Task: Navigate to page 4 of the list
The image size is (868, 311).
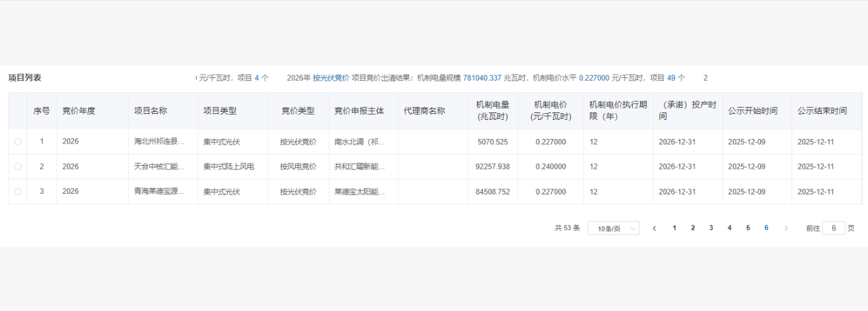Action: click(730, 228)
